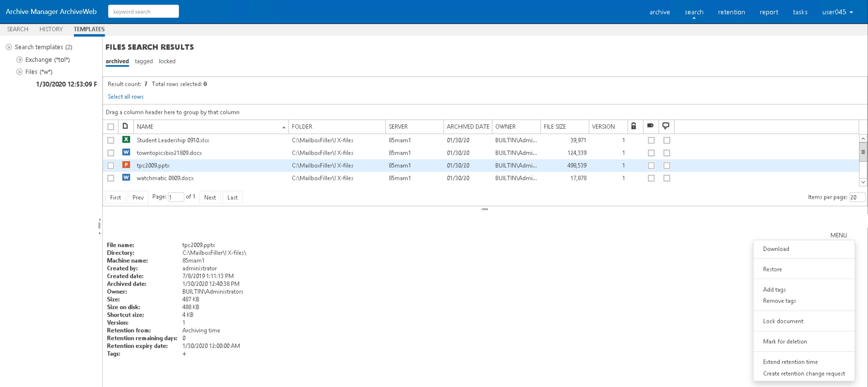
Task: Expand the Exchange (*tol*) template node
Action: (x=19, y=60)
